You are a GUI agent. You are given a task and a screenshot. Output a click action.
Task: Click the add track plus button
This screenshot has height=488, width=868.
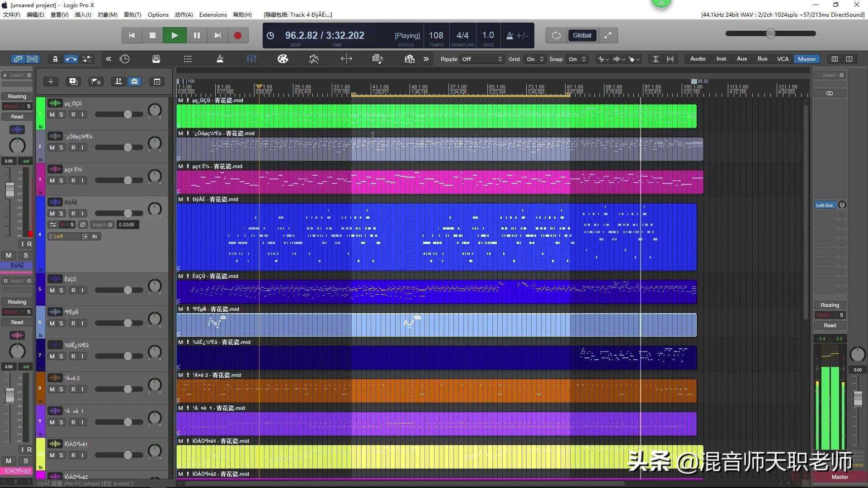coord(51,81)
